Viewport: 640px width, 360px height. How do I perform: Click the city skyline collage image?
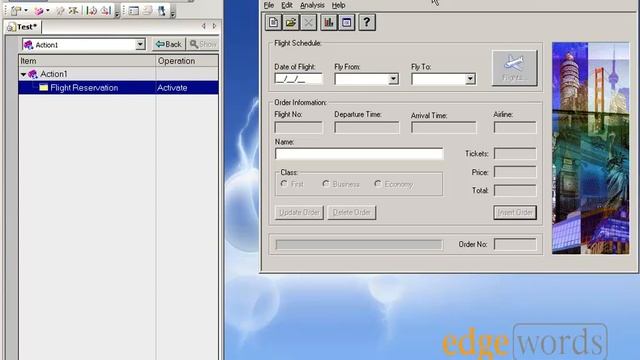point(591,148)
